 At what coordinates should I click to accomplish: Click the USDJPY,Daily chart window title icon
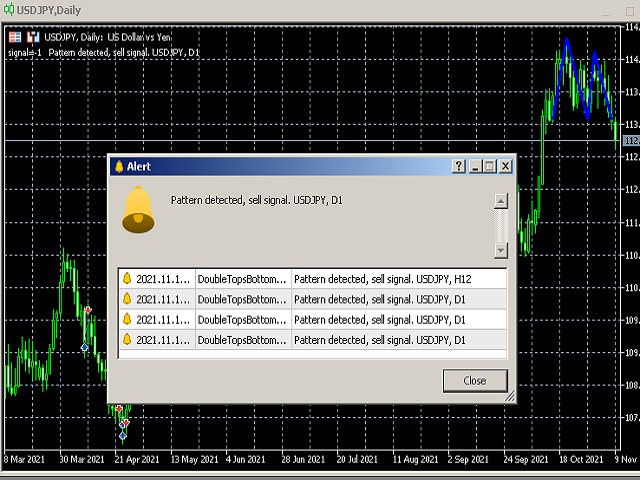point(9,9)
